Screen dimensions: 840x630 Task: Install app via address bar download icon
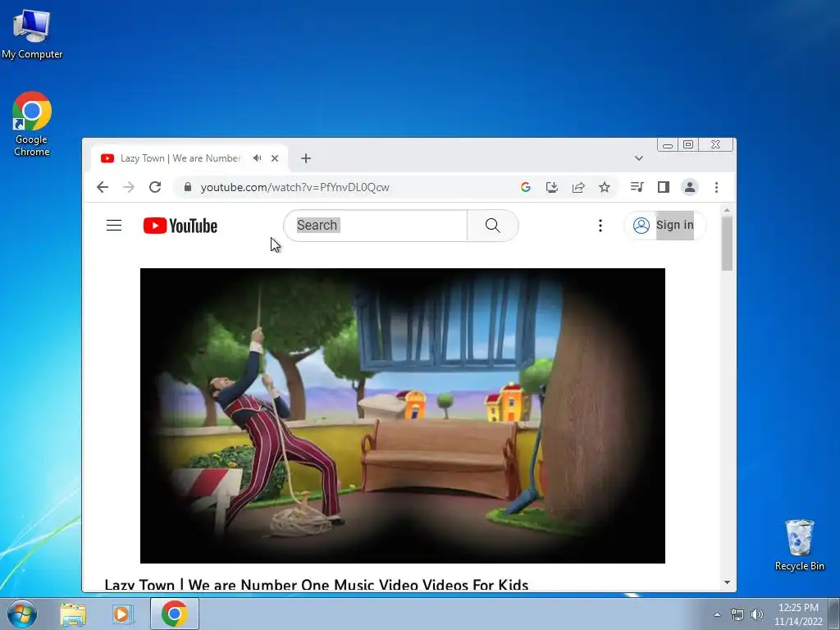[551, 187]
